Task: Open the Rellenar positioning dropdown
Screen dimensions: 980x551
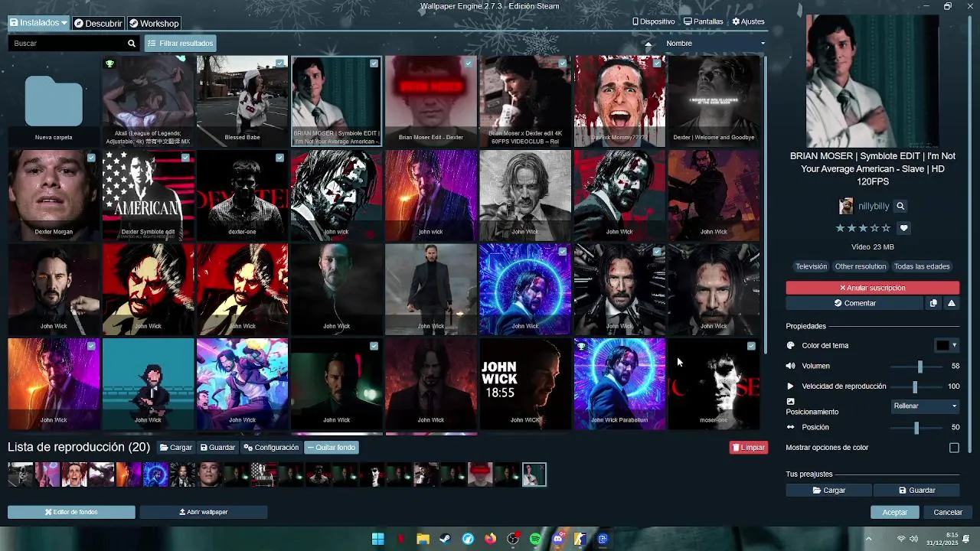Action: tap(925, 406)
